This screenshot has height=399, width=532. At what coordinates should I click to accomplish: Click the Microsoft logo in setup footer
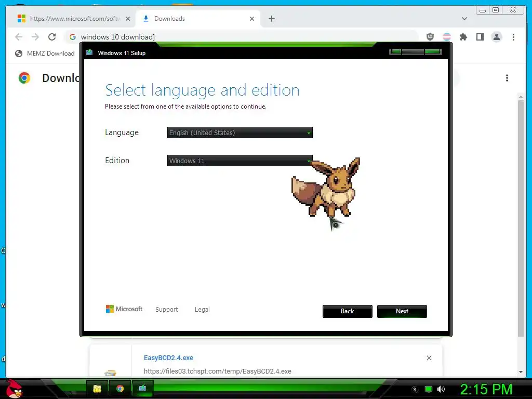pyautogui.click(x=124, y=309)
